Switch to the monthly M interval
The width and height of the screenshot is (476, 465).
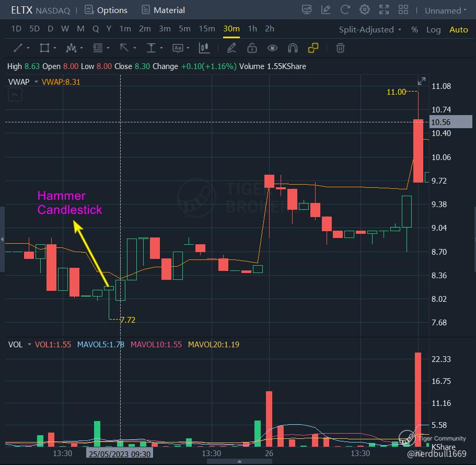[x=80, y=29]
